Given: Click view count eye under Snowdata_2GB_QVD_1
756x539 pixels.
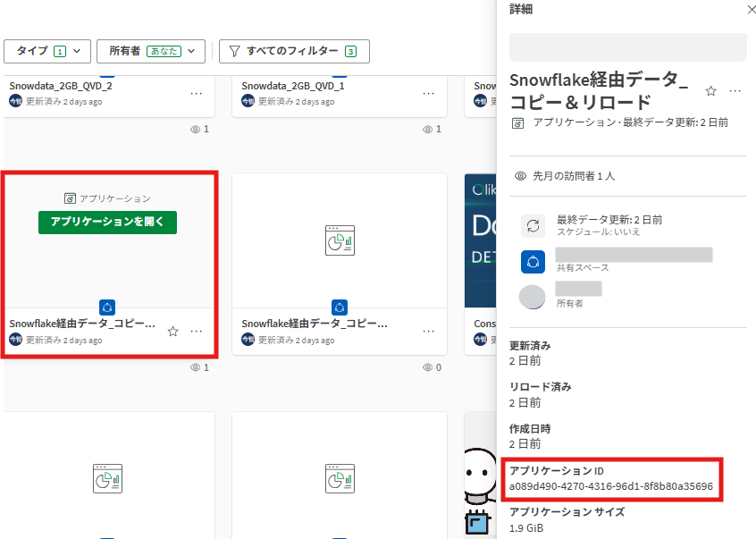Looking at the screenshot, I should 428,130.
